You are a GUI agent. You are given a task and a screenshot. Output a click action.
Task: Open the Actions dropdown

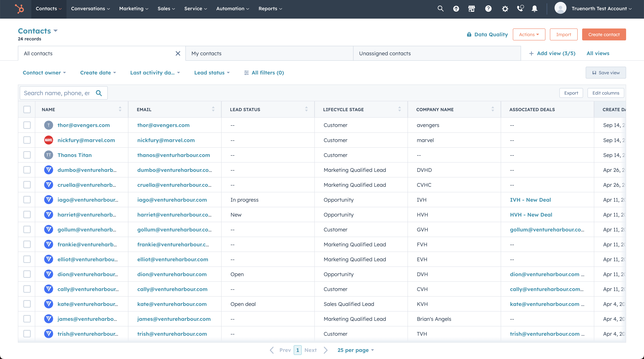[529, 34]
